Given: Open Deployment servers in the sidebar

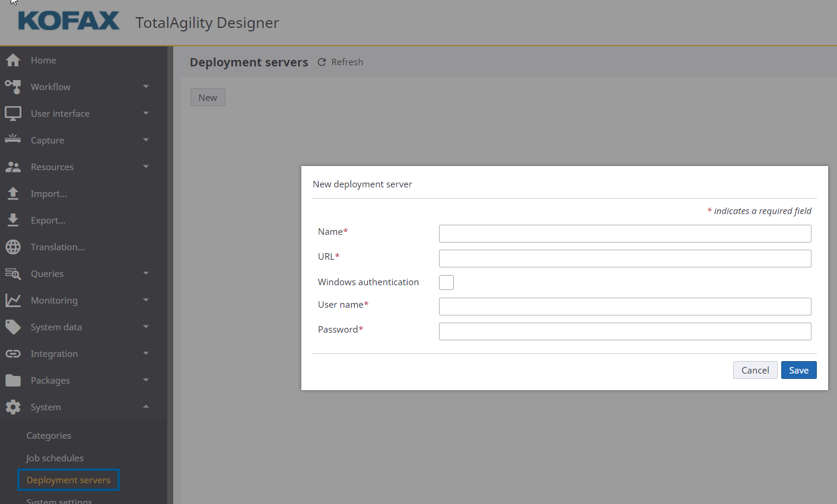Looking at the screenshot, I should pyautogui.click(x=68, y=480).
